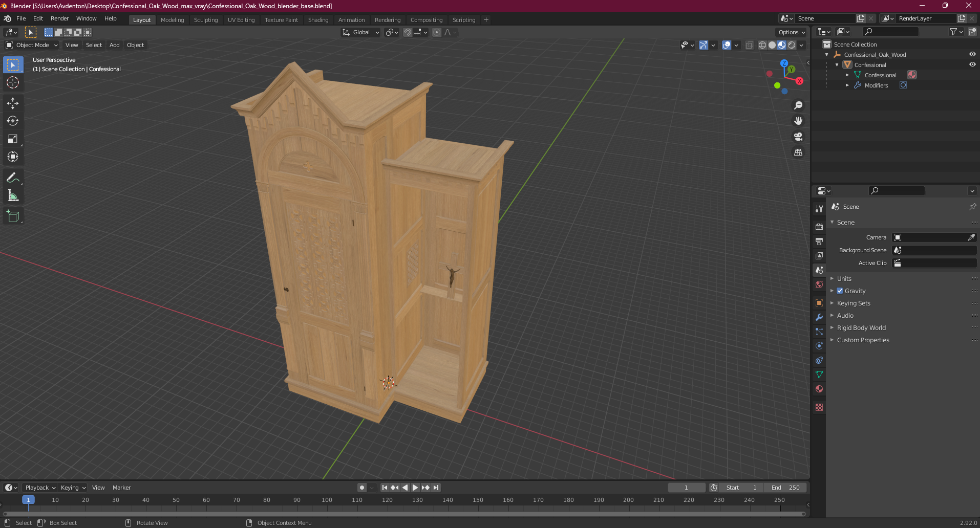
Task: Open the Material properties tab
Action: point(819,389)
